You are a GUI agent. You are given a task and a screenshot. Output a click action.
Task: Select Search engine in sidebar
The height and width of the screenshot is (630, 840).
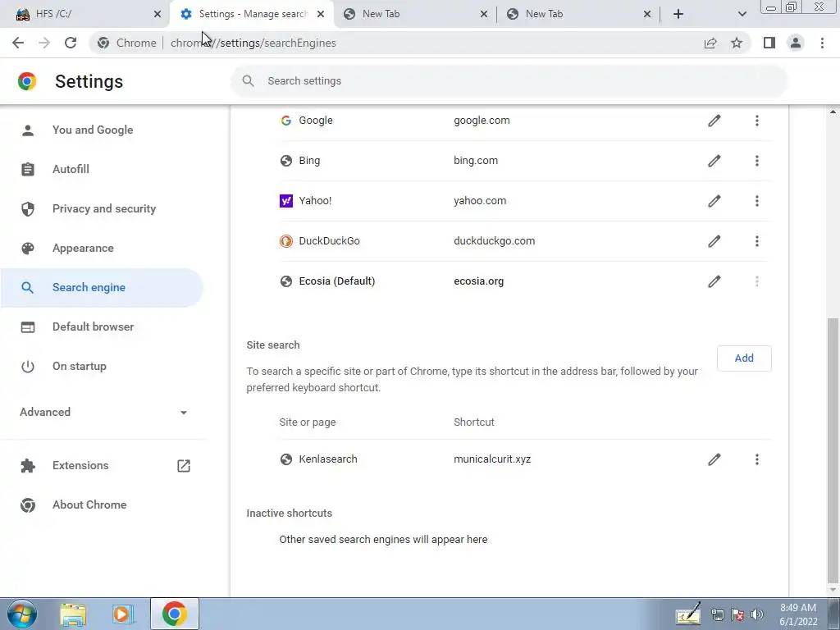click(x=102, y=288)
